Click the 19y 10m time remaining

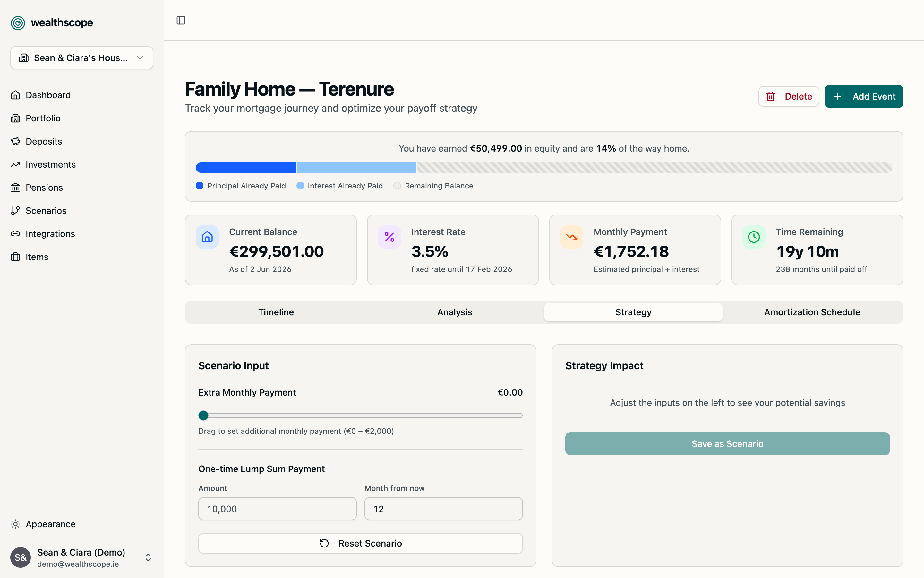pyautogui.click(x=808, y=251)
